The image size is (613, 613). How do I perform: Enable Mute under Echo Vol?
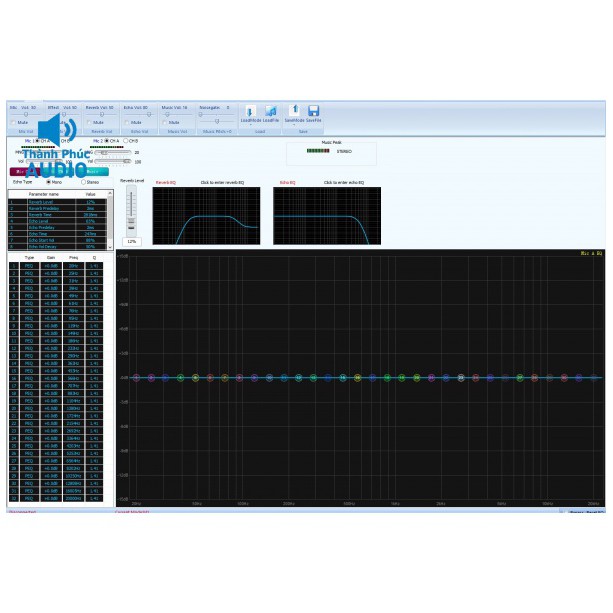[127, 122]
